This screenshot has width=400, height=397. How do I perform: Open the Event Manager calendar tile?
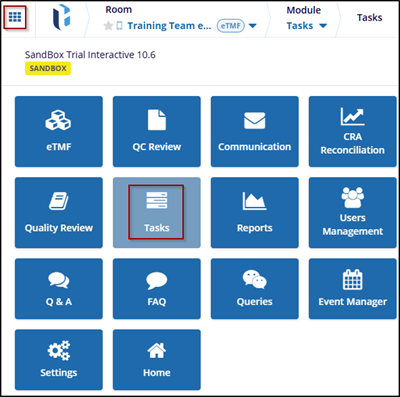point(353,289)
